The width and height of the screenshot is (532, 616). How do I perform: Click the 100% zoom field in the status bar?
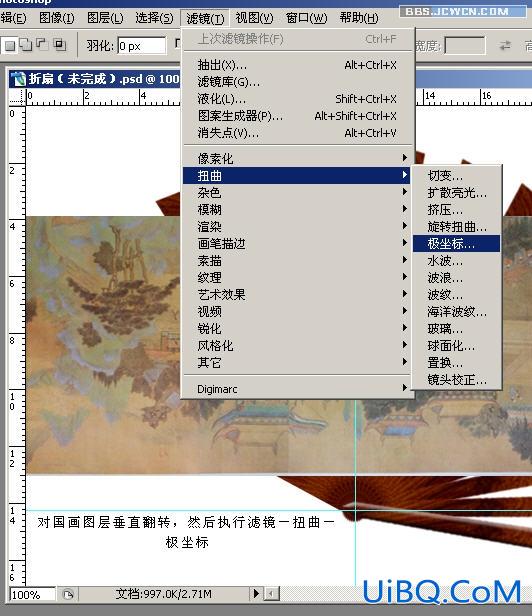[x=33, y=595]
